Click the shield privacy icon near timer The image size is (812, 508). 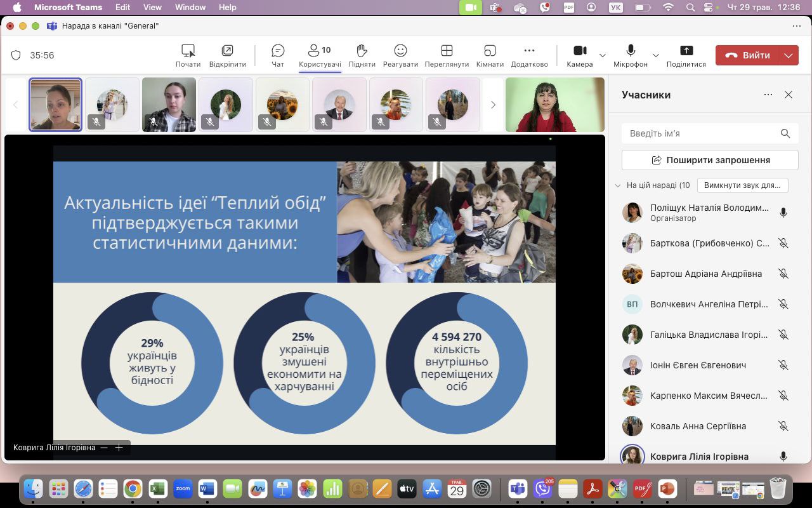click(x=16, y=55)
